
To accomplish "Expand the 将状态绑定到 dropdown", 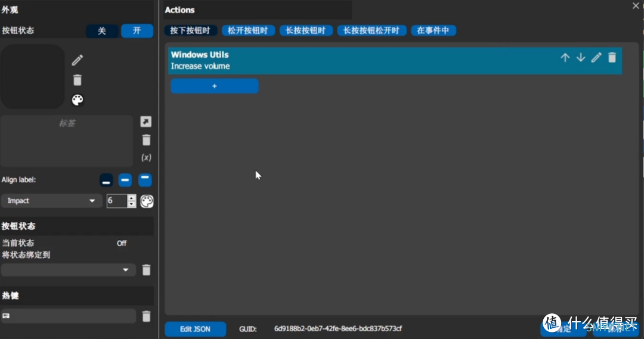I will coord(68,270).
